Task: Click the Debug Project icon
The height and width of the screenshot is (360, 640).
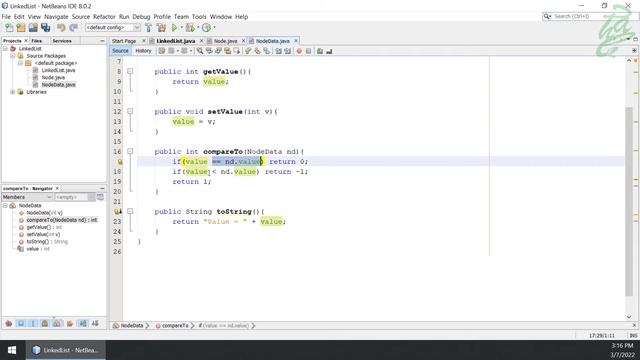Action: [190, 28]
